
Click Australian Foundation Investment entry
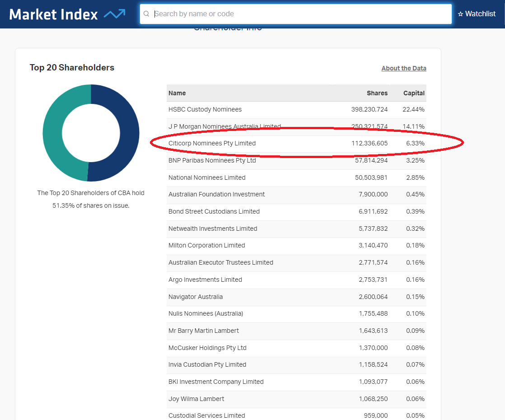click(x=216, y=194)
